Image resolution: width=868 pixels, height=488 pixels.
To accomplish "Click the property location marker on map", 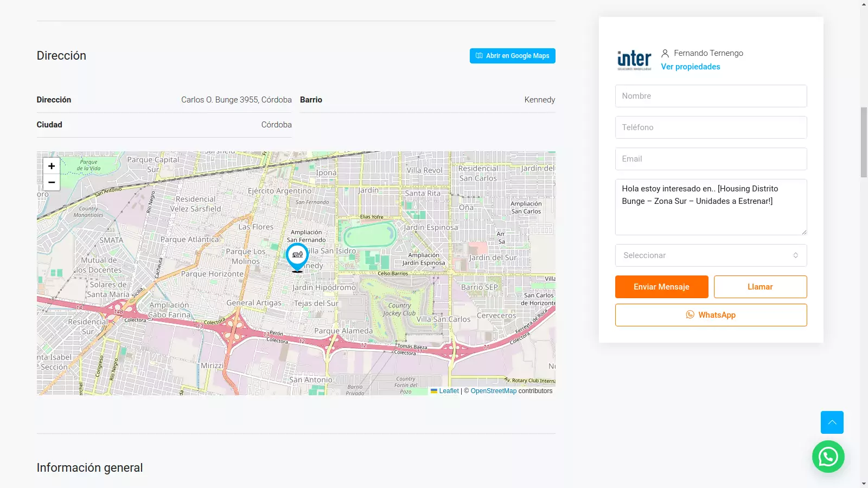I will coord(297,255).
